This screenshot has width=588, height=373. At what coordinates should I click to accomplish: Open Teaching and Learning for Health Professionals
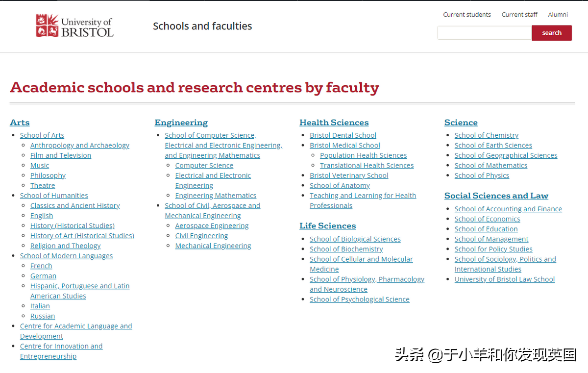click(x=363, y=200)
